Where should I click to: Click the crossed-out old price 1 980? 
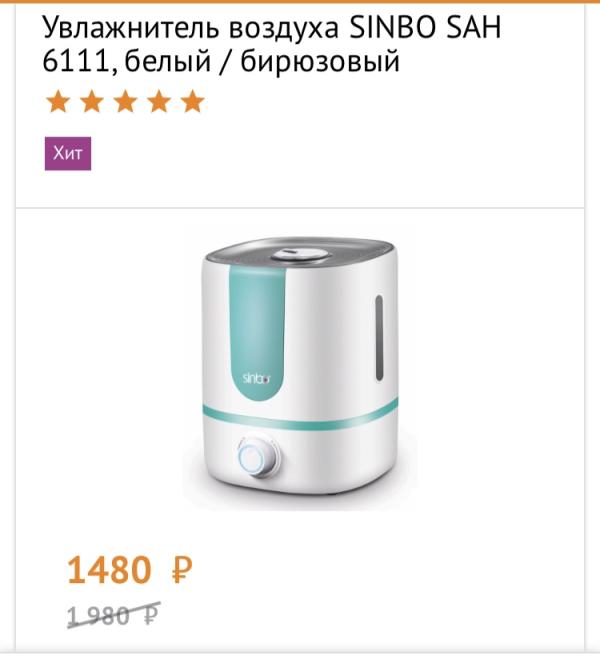[x=98, y=615]
